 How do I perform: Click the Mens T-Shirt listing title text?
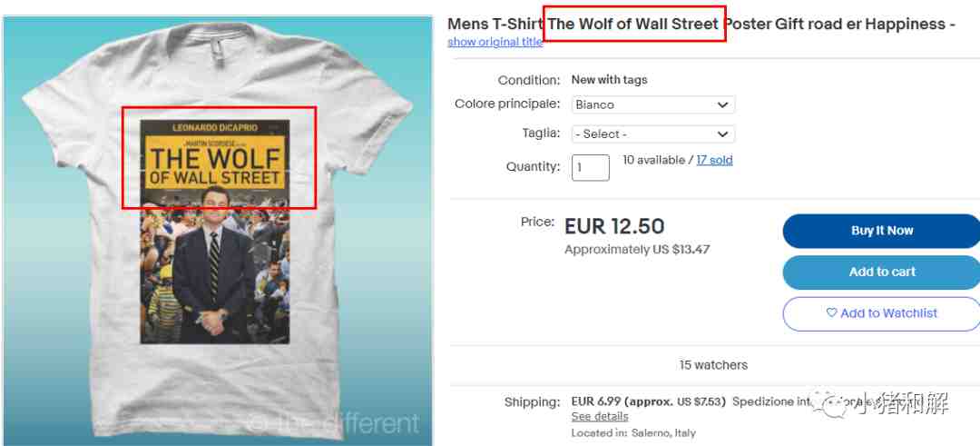[701, 25]
